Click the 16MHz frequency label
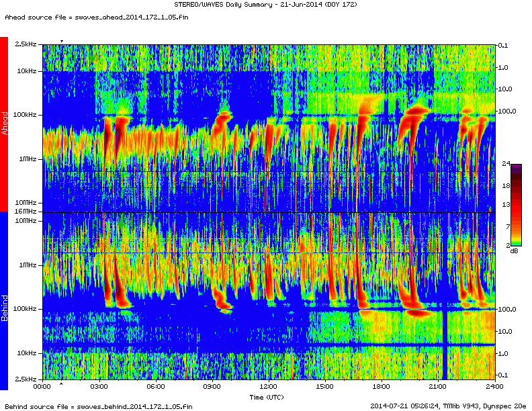 tap(26, 212)
